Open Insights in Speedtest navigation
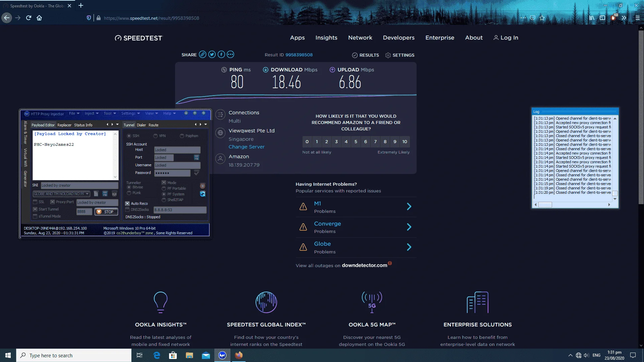Viewport: 644px width, 362px height. click(326, 38)
